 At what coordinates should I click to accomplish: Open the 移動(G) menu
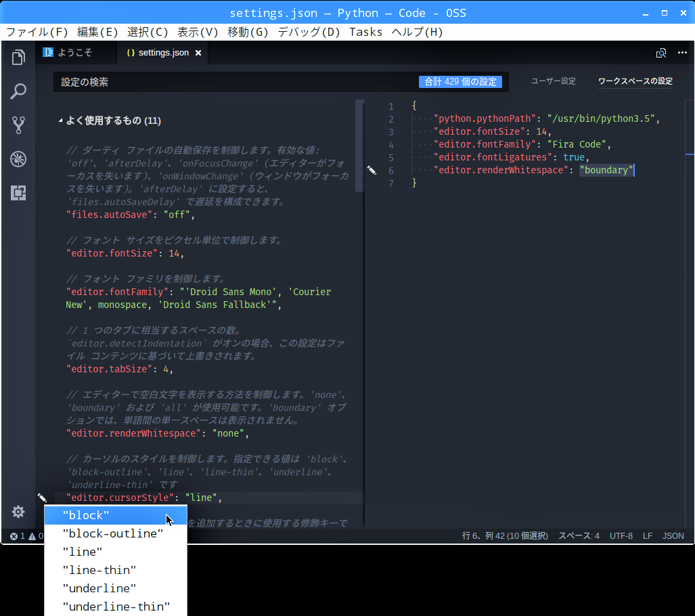[248, 32]
